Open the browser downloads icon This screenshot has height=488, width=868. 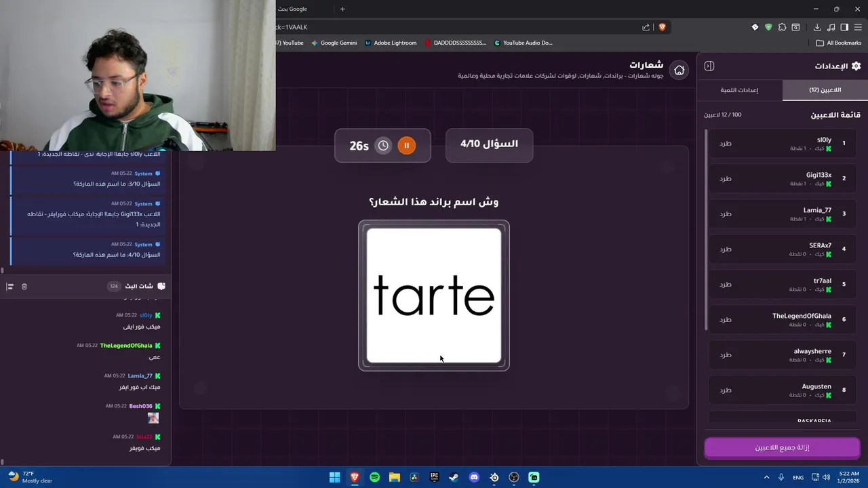817,27
